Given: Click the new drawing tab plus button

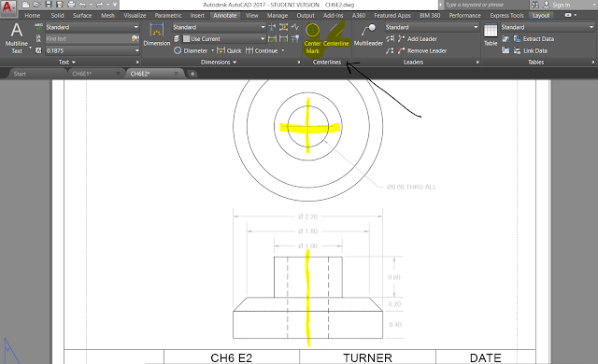Looking at the screenshot, I should [192, 74].
